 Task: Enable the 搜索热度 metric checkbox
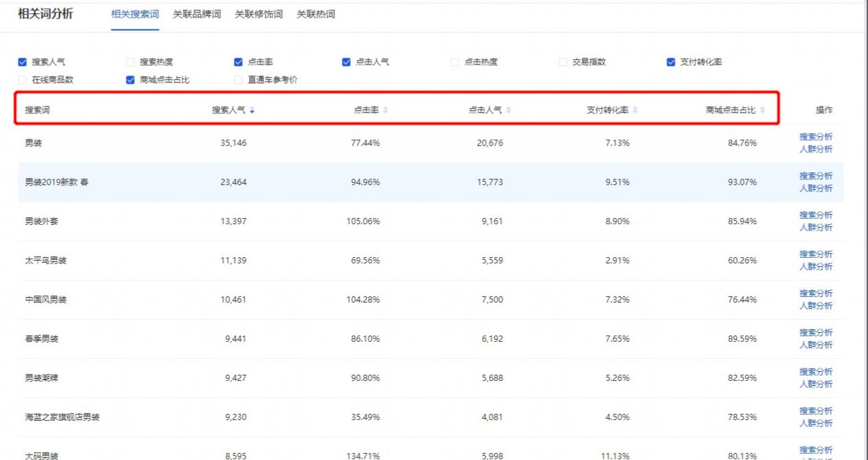(x=130, y=62)
